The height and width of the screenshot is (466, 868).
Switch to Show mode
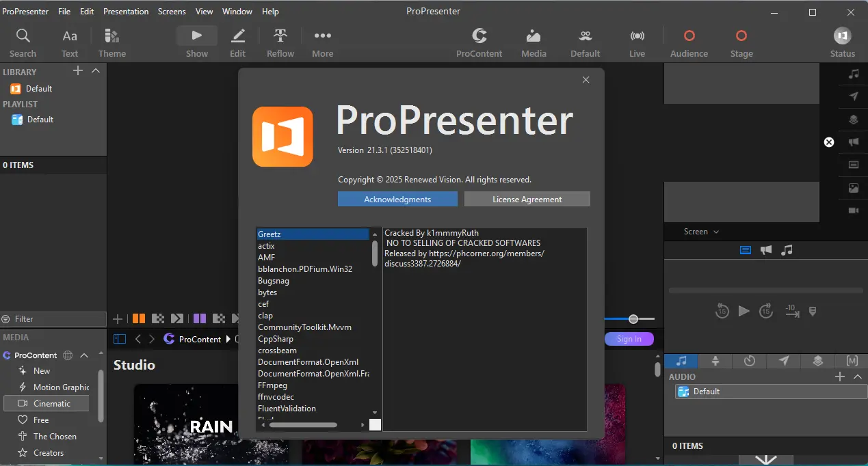click(x=197, y=43)
